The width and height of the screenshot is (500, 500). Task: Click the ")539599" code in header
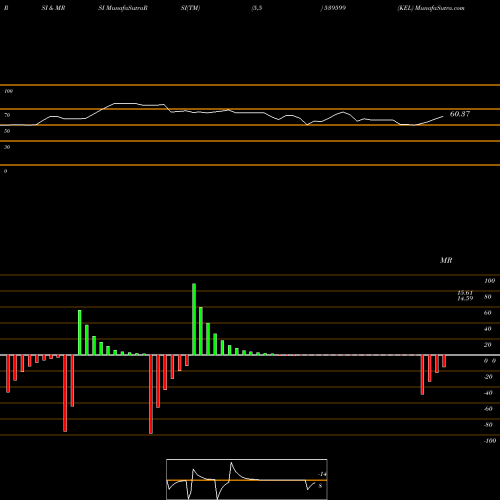[x=333, y=8]
